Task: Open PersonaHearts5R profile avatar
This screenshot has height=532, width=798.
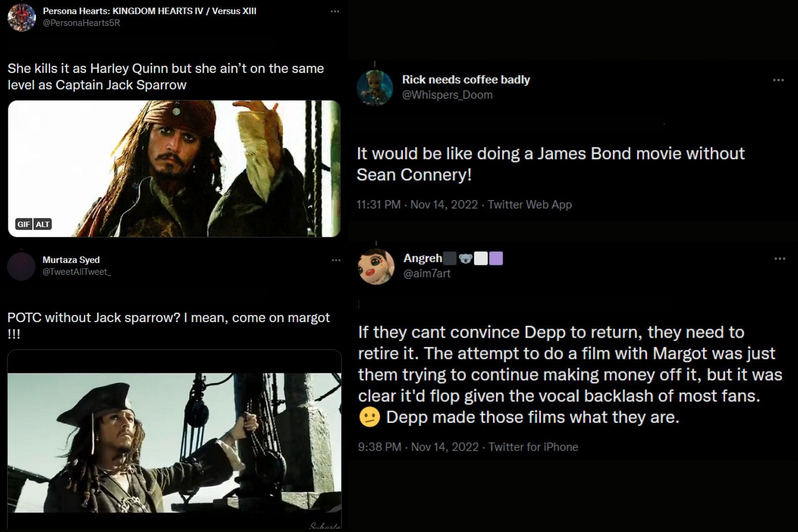Action: 22,17
